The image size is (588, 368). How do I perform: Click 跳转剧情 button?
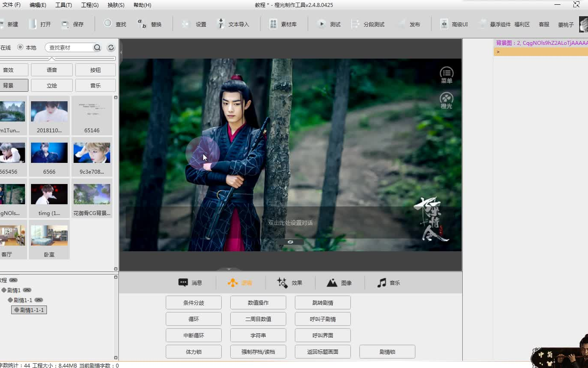click(x=323, y=303)
